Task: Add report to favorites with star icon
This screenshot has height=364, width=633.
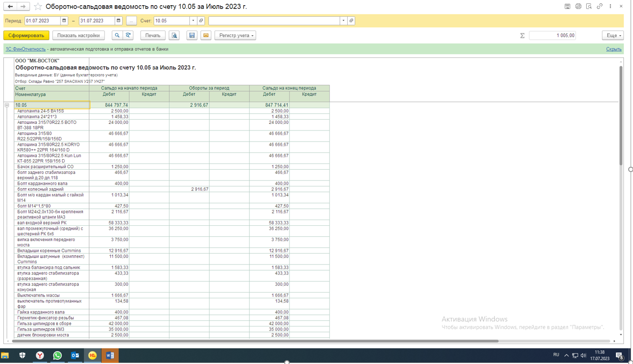Action: pos(38,7)
